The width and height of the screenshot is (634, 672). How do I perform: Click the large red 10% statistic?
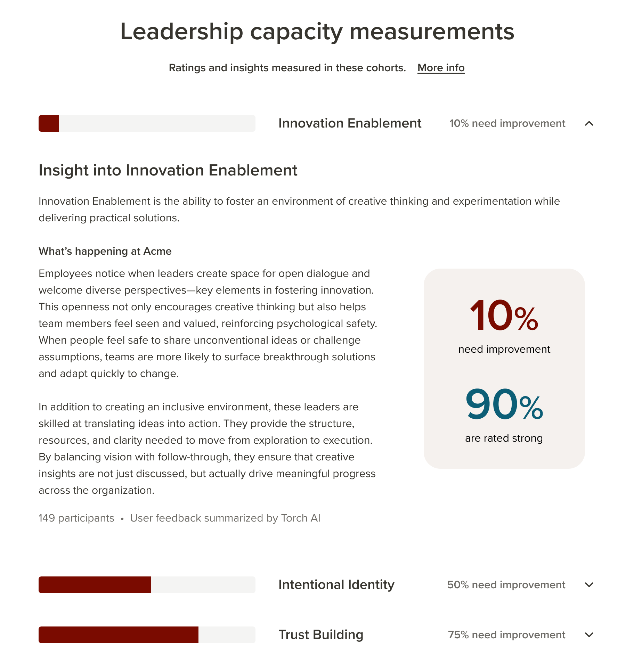click(x=504, y=315)
